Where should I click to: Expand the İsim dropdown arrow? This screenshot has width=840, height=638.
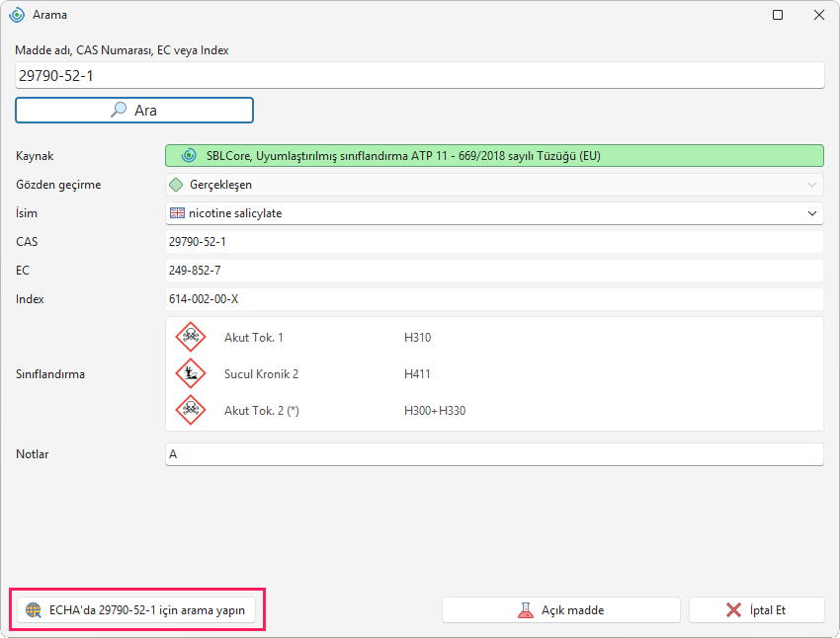(812, 213)
